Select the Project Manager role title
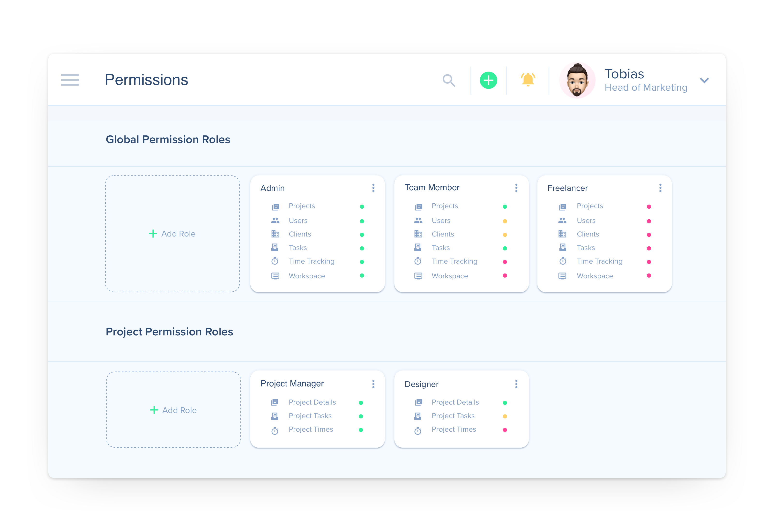The image size is (774, 532). click(292, 384)
